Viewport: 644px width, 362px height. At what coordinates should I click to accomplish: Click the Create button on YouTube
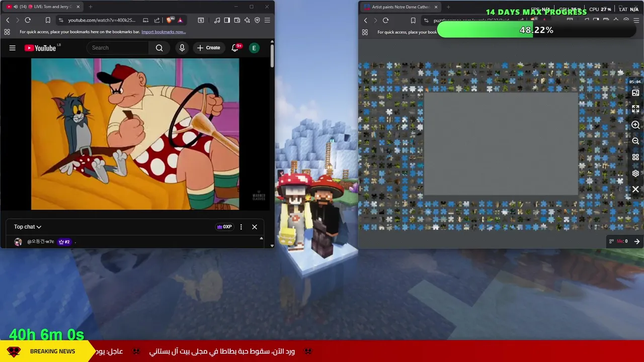pyautogui.click(x=208, y=48)
